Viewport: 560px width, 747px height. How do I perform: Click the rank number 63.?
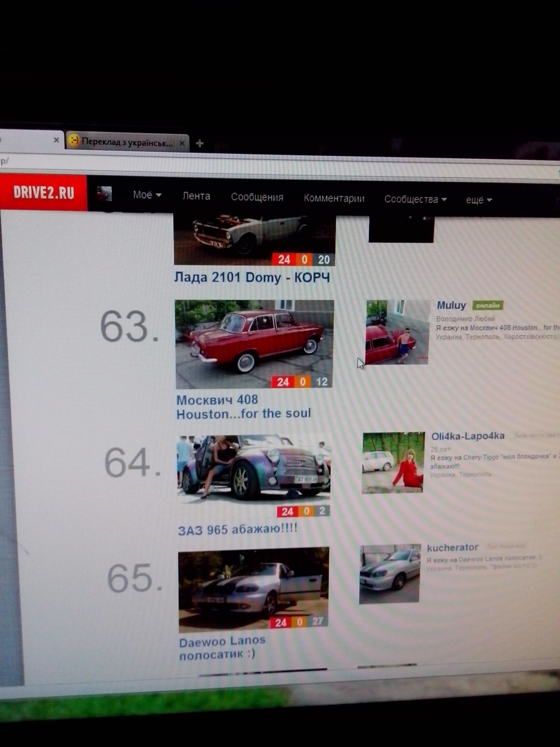[129, 326]
